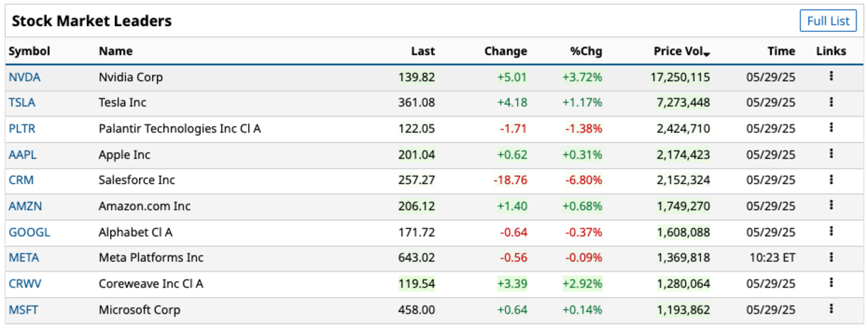Show links options for Salesforce Inc
The image size is (868, 328).
point(831,180)
